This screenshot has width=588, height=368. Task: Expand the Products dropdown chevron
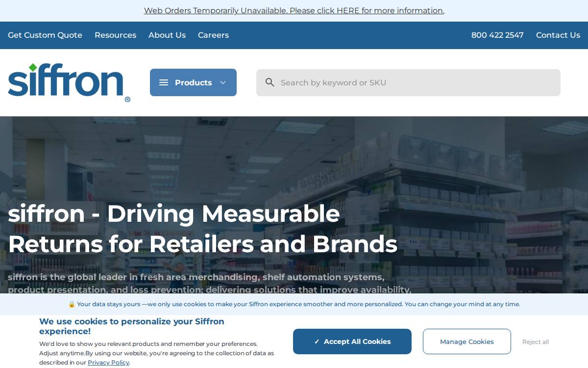223,82
